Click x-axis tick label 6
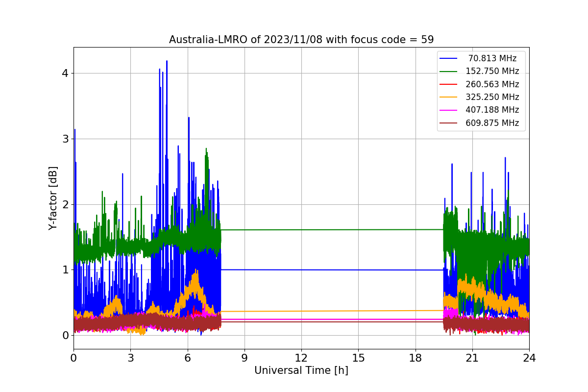588x392 pixels. (x=187, y=358)
